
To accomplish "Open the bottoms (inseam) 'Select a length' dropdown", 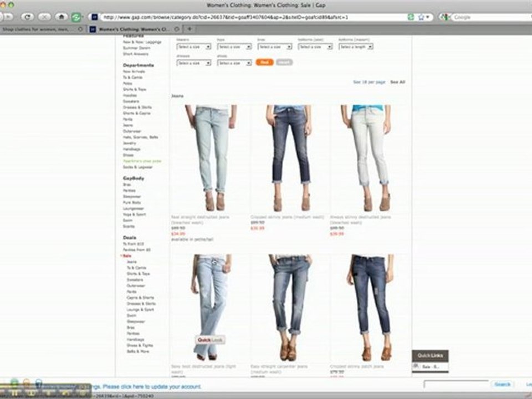I will tap(356, 47).
